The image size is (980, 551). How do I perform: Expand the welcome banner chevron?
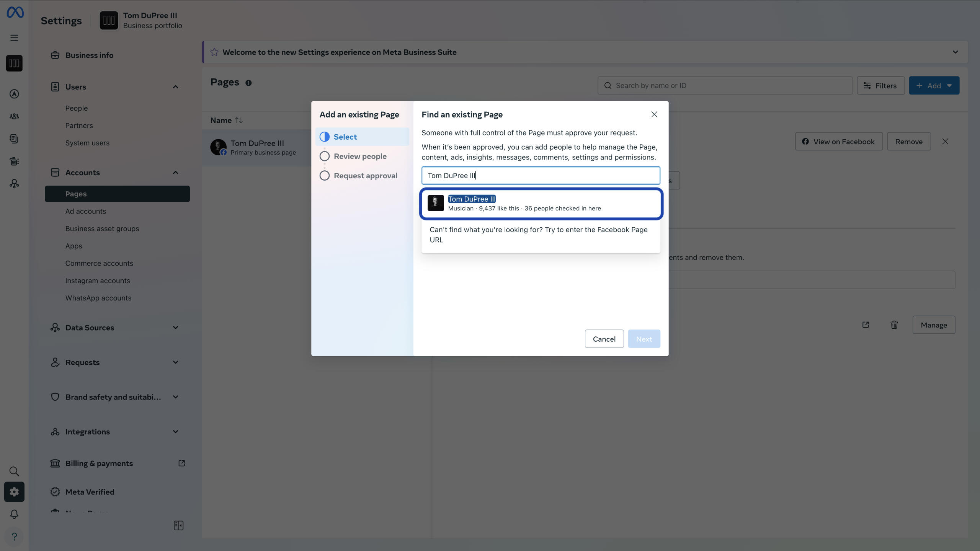tap(955, 52)
